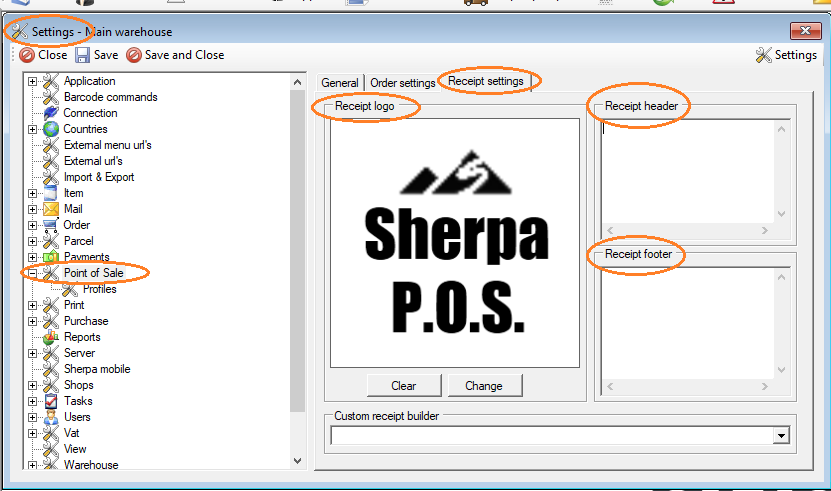The width and height of the screenshot is (831, 491).
Task: Click the Tasks checkmark icon
Action: [x=51, y=401]
